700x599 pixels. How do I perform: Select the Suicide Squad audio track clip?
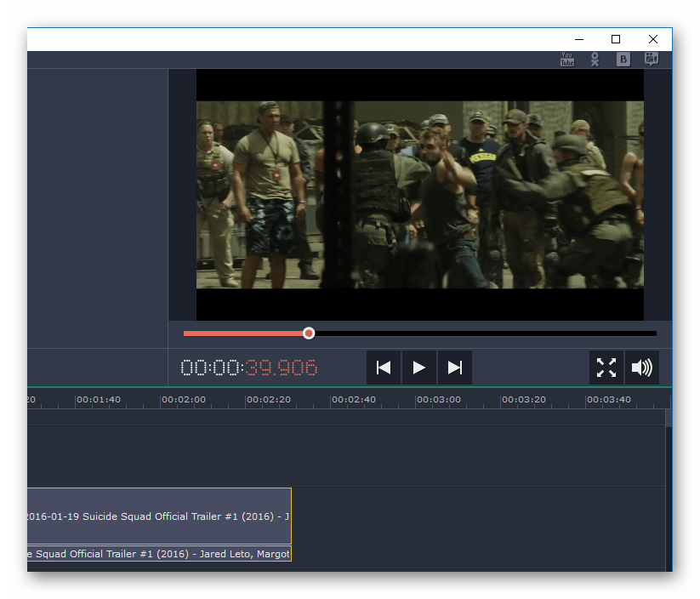[x=158, y=554]
